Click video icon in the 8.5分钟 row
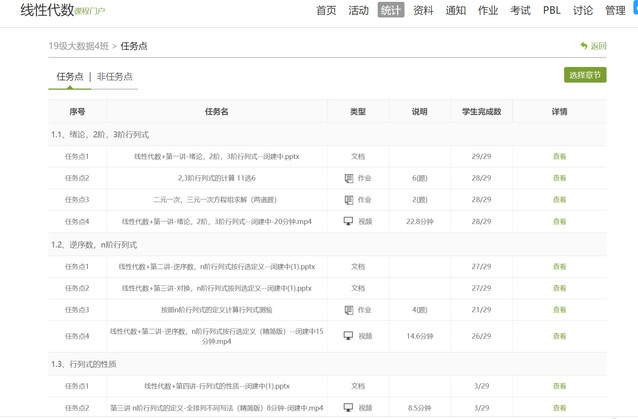638x419 pixels. point(349,408)
